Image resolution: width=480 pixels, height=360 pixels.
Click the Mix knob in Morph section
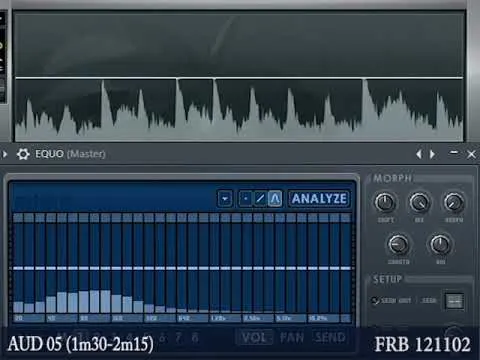point(419,202)
